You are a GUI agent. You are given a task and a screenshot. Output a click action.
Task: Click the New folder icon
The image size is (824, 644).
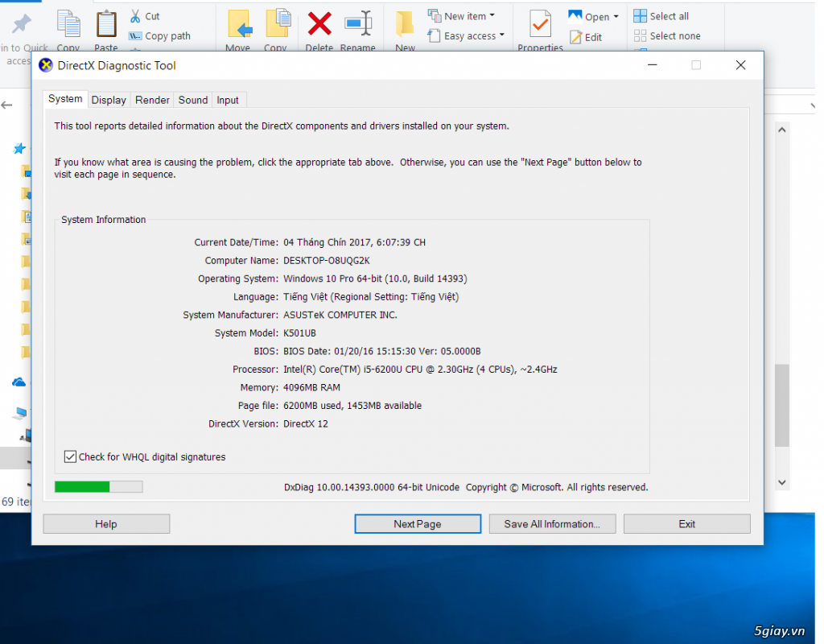[x=405, y=24]
